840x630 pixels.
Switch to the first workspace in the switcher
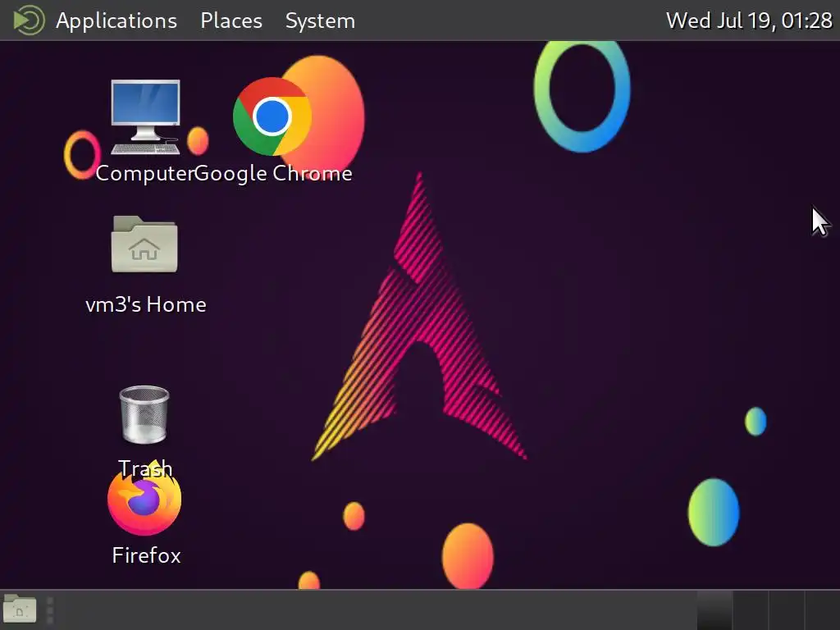pyautogui.click(x=714, y=610)
